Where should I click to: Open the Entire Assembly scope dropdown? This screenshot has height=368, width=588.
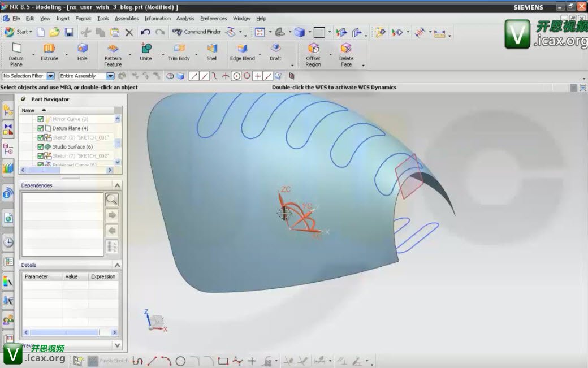(110, 76)
